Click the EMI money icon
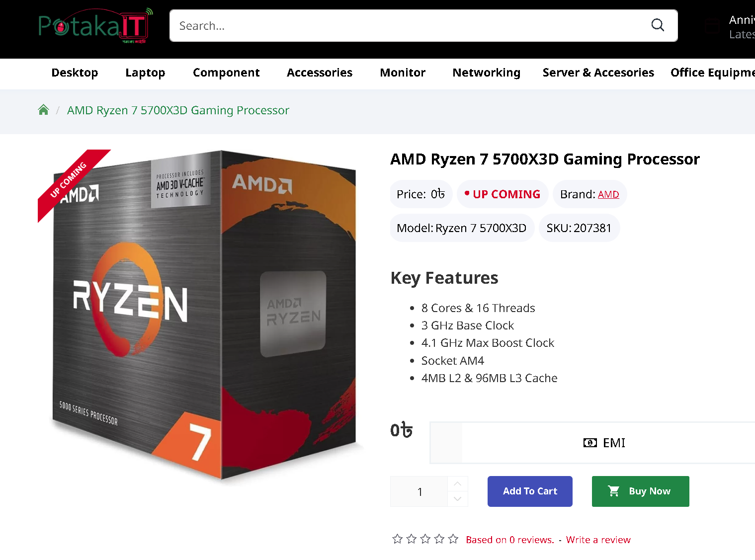 590,443
